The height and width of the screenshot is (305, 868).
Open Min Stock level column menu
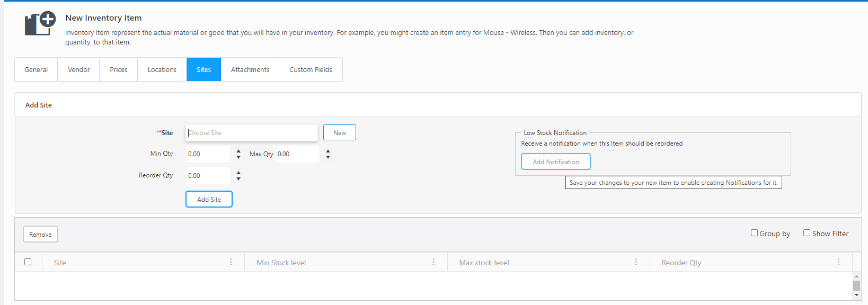(433, 262)
